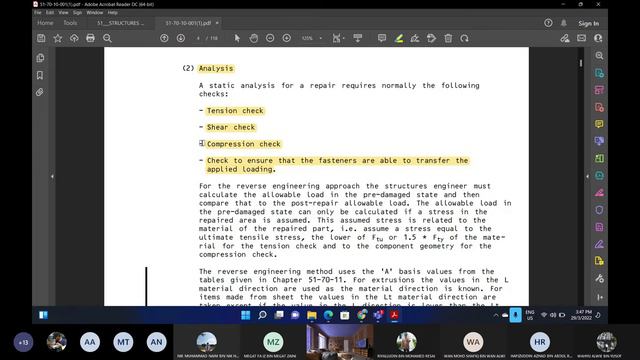Viewport: 640px width, 360px height.
Task: Open the yellow Comment tool in right pane
Action: tap(599, 124)
